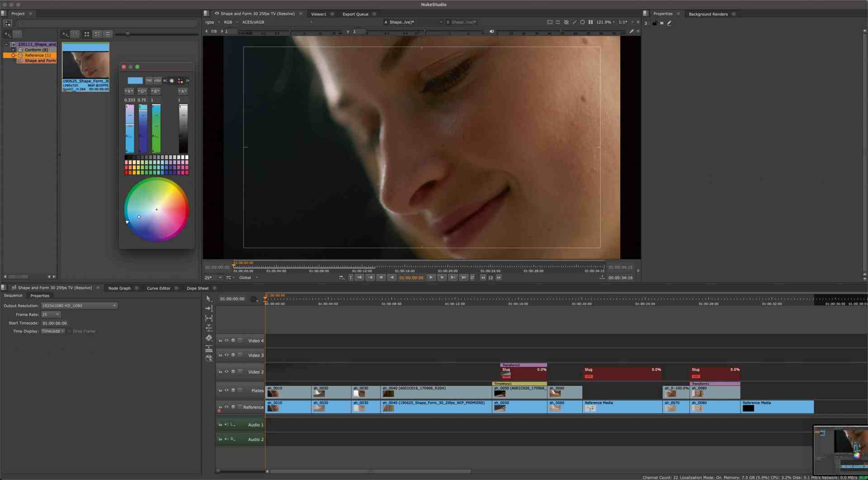This screenshot has height=480, width=868.
Task: Open the Export Queue tab
Action: click(x=355, y=14)
